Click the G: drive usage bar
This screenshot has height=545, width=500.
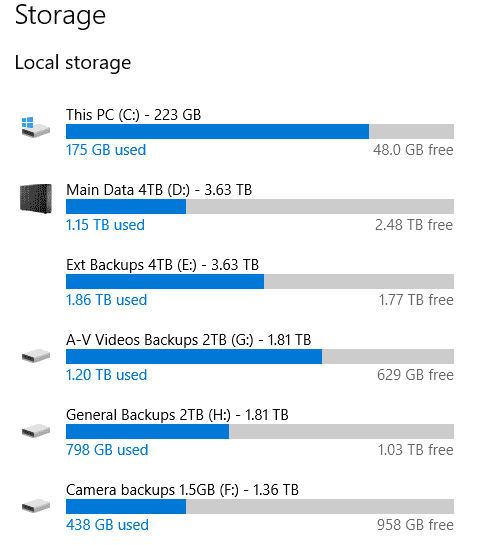tap(260, 357)
